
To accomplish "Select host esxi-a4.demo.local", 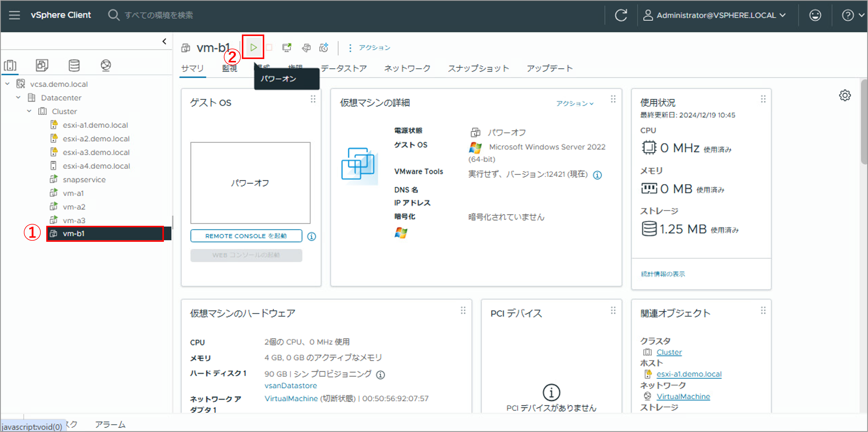I will [96, 166].
